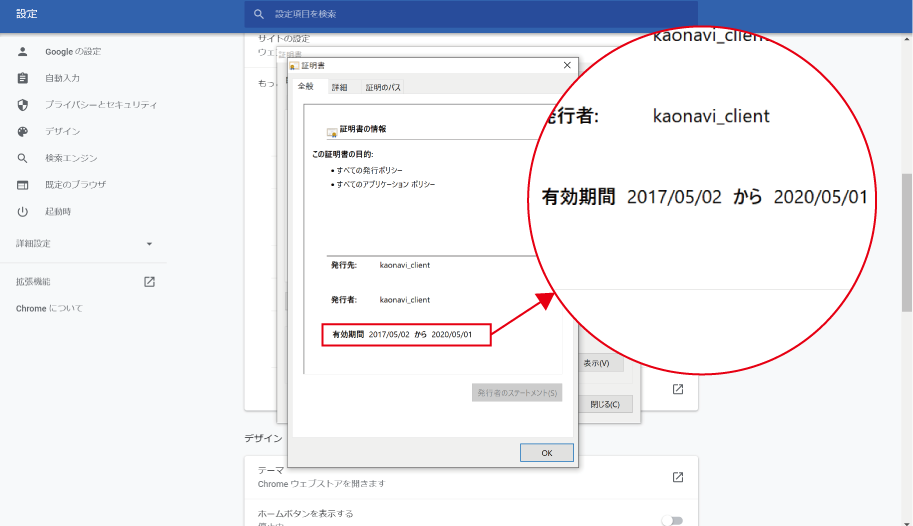Click OK in the certificate dialog
Viewport: 913px width, 526px height.
click(x=546, y=453)
